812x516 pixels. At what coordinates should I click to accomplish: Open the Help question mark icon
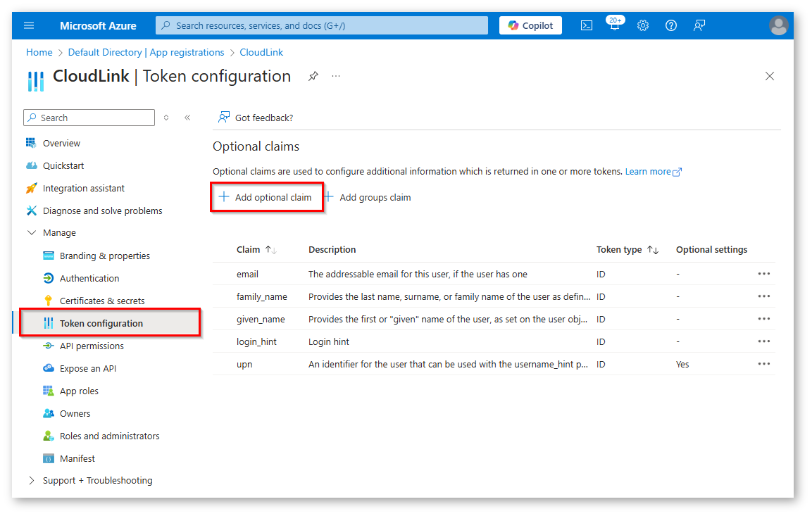tap(670, 25)
